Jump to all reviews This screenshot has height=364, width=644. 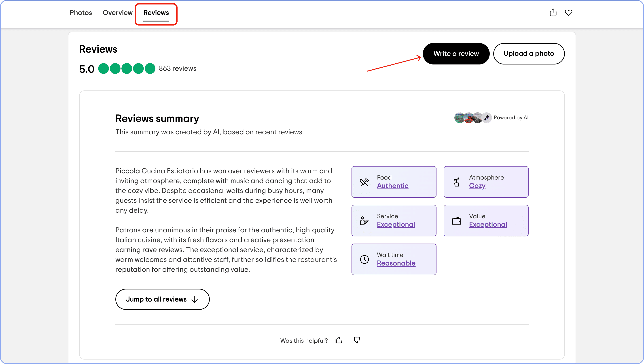pyautogui.click(x=162, y=299)
